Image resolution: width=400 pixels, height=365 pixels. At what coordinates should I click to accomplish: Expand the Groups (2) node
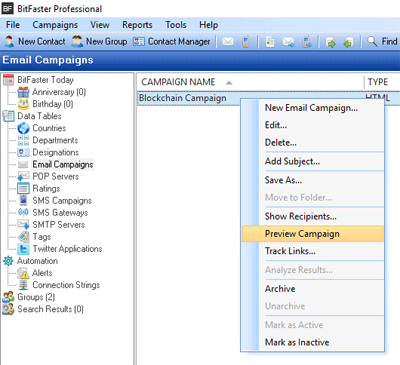coord(8,297)
